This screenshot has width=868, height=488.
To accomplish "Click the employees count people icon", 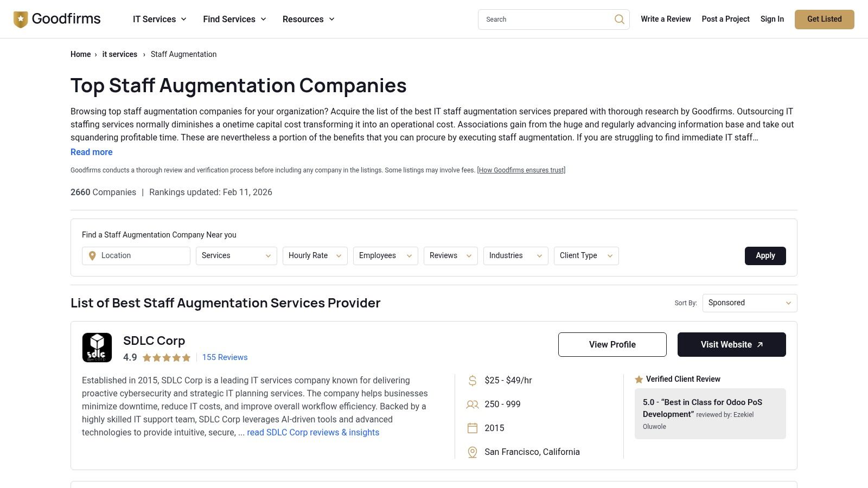I will 473,404.
